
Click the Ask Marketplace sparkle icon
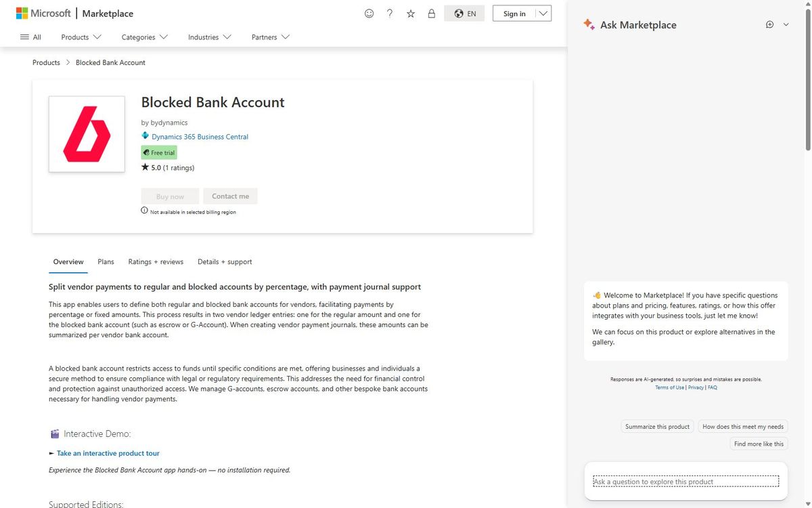click(589, 25)
